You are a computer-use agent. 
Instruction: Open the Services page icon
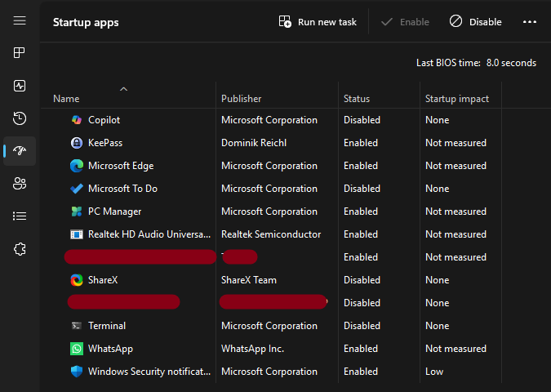(20, 249)
